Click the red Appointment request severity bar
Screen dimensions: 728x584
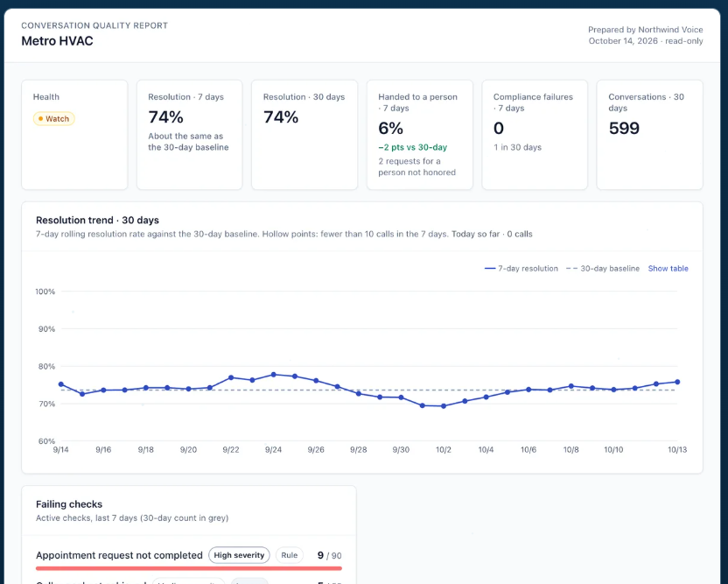(189, 568)
